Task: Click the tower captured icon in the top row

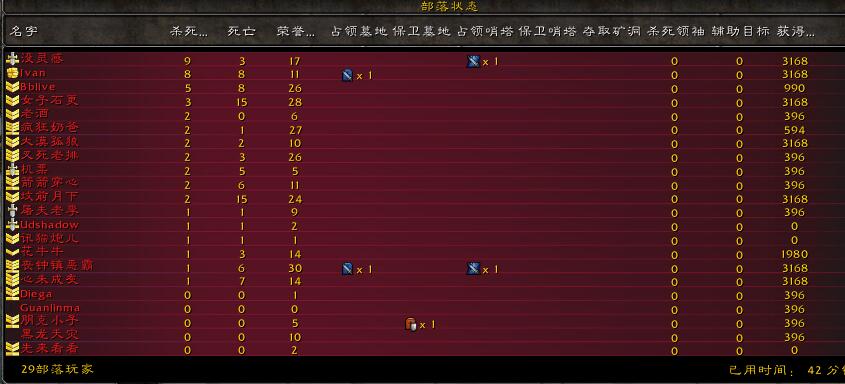Action: coord(473,61)
